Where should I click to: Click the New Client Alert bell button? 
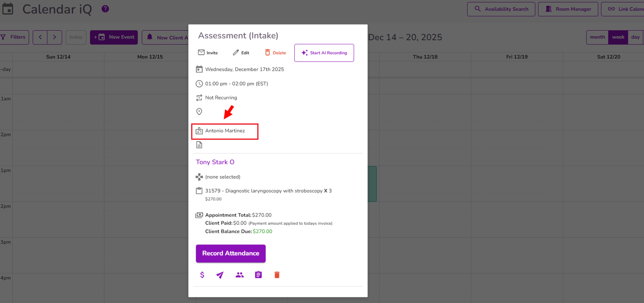click(x=165, y=37)
